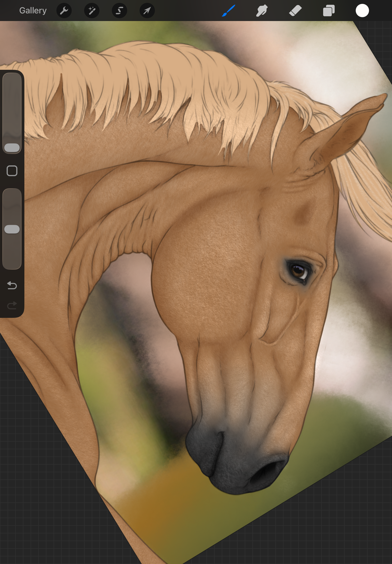Activate the Transform arrow tool

[x=147, y=11]
